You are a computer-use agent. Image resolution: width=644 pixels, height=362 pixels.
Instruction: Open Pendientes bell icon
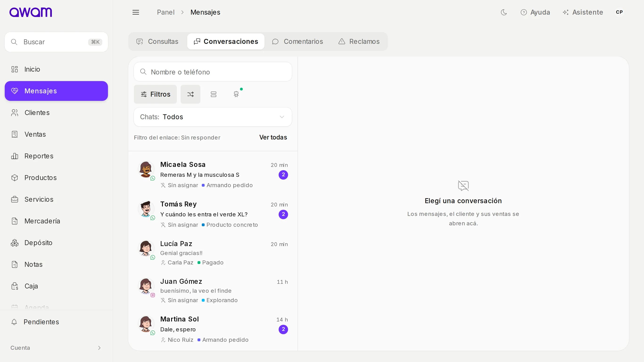[14, 322]
